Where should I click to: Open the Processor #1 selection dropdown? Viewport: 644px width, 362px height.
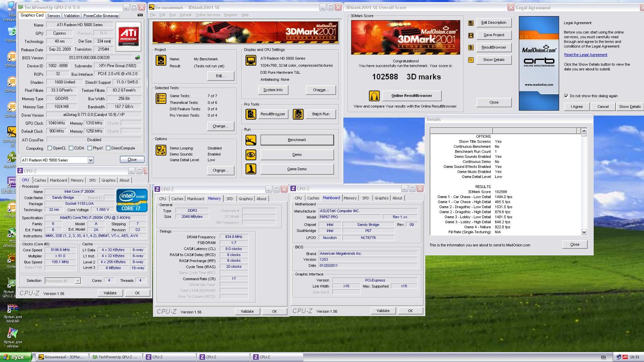click(x=78, y=281)
